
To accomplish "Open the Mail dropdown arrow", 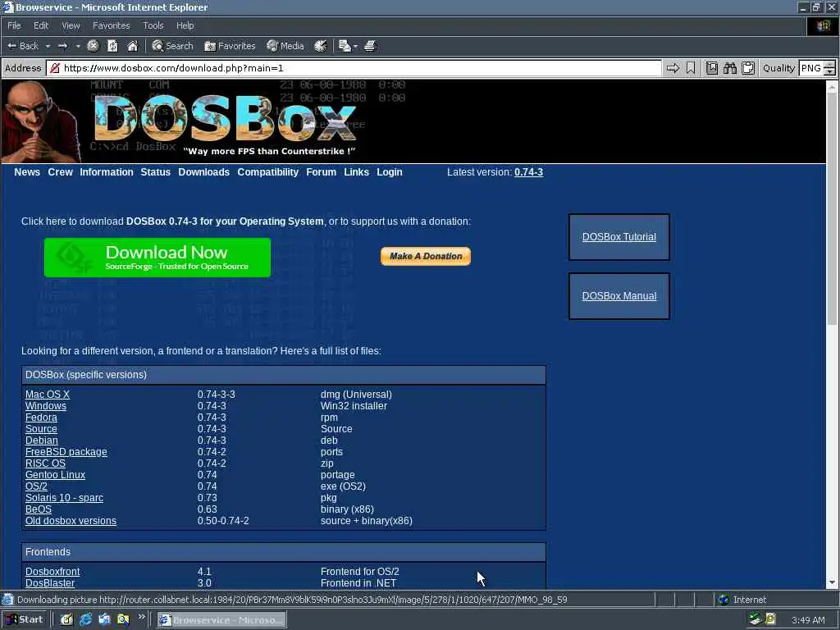I will 355,46.
